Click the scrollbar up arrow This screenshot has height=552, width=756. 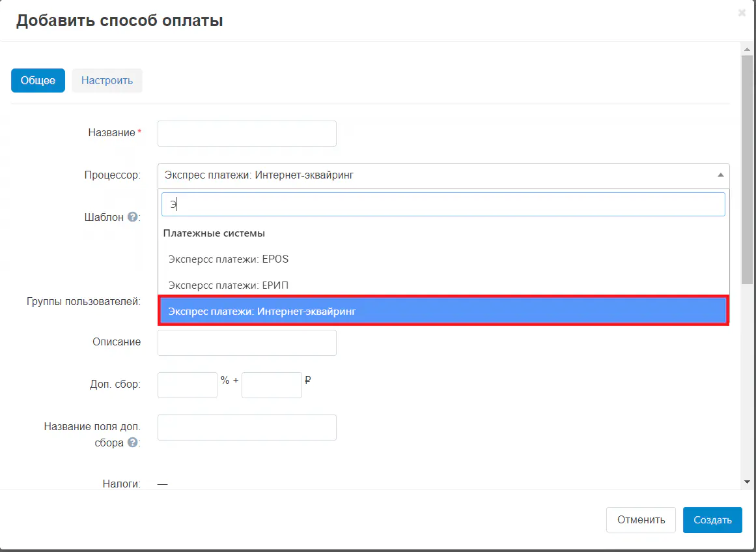pyautogui.click(x=747, y=49)
